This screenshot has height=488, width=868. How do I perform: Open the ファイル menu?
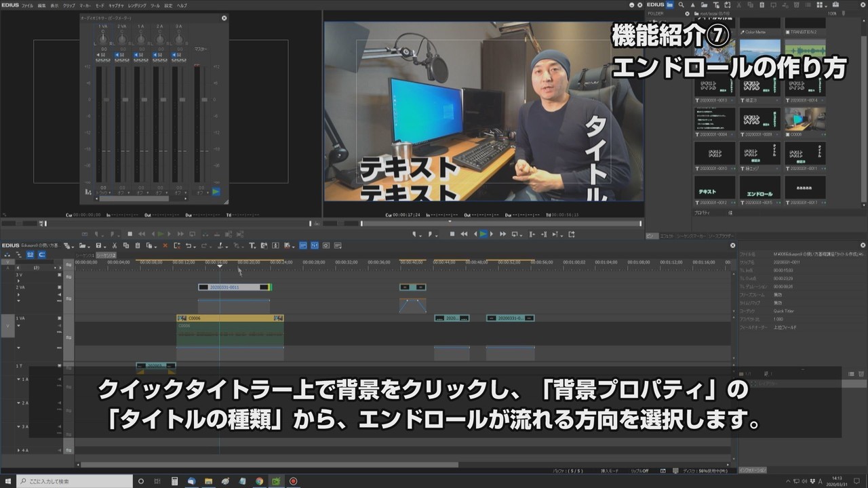pyautogui.click(x=27, y=5)
